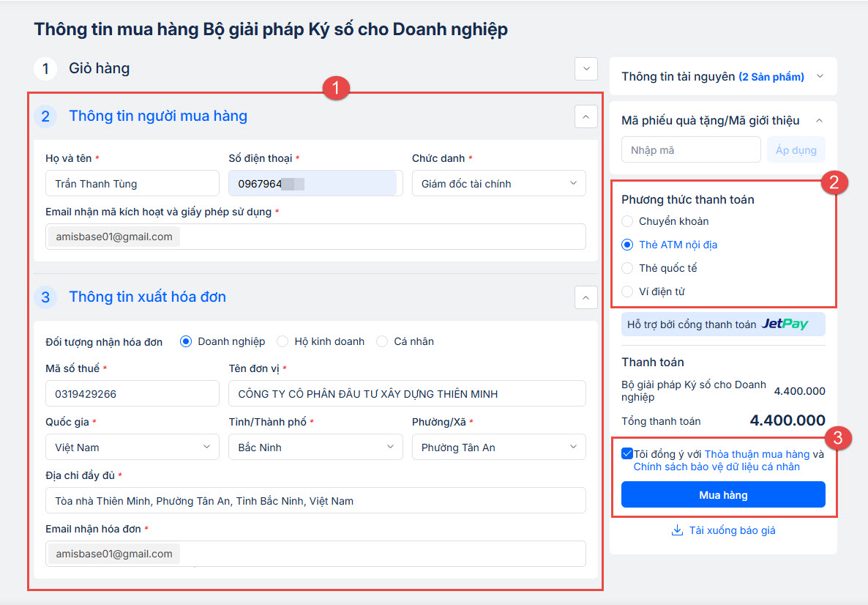Click the Nhập mã gift code field
Viewport: 868px width, 605px height.
[x=690, y=150]
